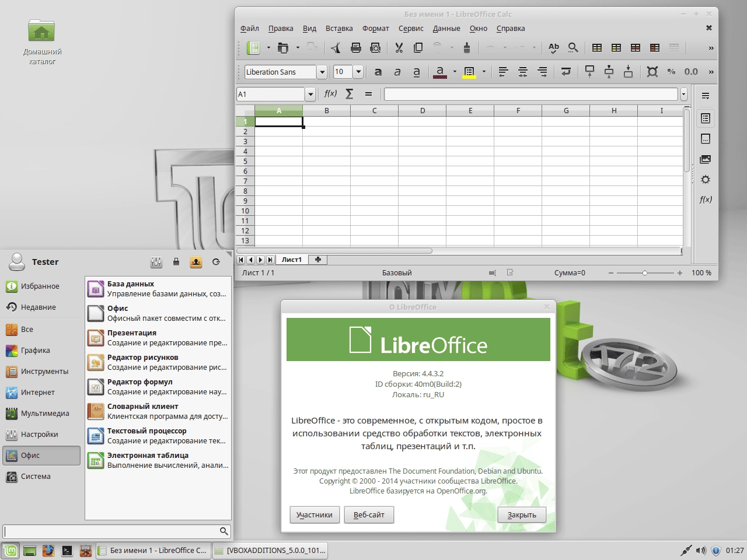The image size is (747, 560).
Task: Open the sidebar Functions f(x) icon
Action: coord(706,199)
